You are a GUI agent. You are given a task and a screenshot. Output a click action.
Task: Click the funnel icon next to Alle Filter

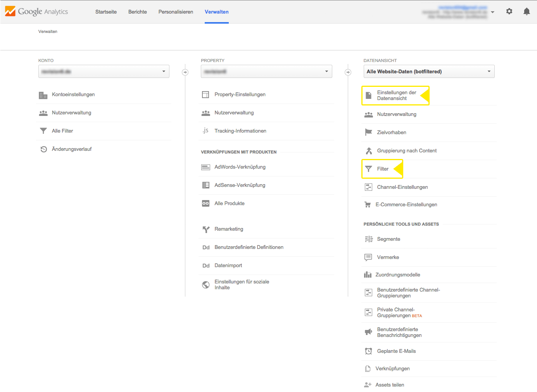pos(43,131)
